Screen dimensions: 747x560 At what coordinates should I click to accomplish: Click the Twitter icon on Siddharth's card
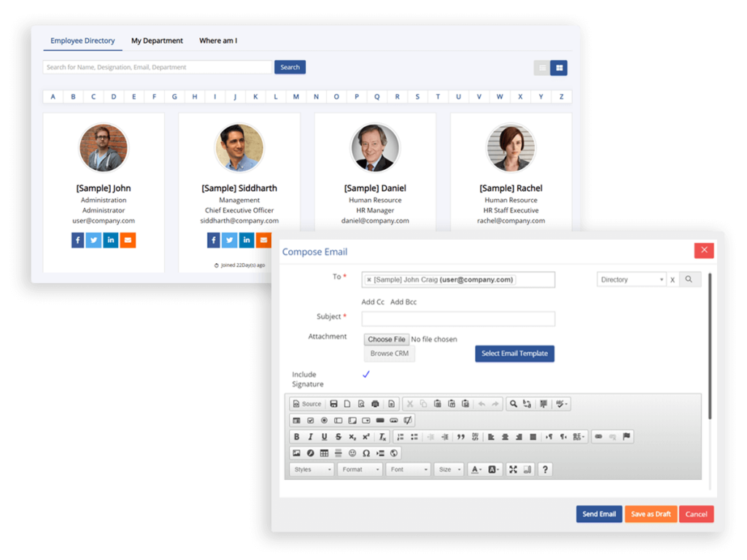pyautogui.click(x=229, y=240)
